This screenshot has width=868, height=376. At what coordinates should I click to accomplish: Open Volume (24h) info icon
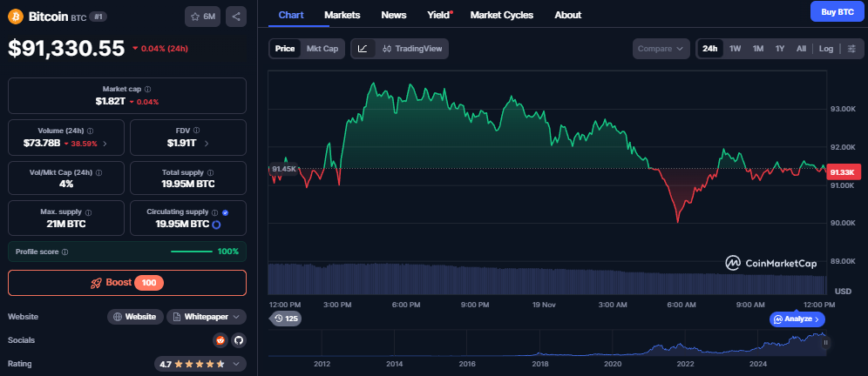pyautogui.click(x=91, y=131)
